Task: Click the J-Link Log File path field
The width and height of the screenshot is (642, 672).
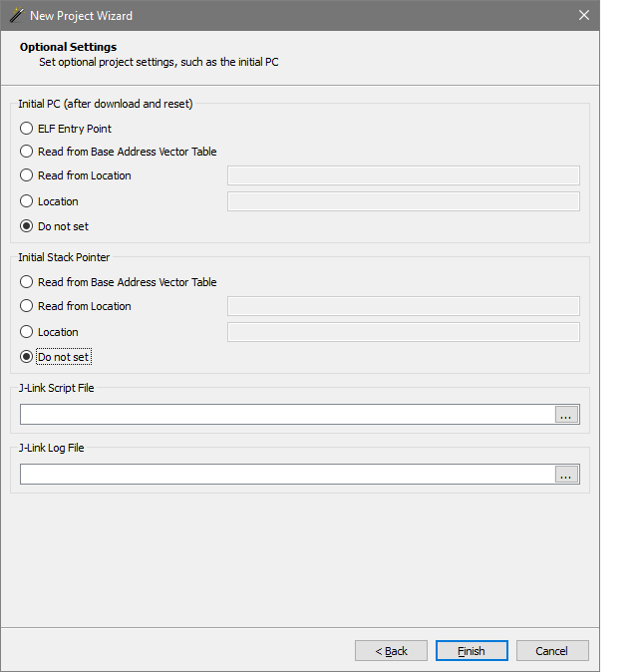Action: tap(287, 475)
